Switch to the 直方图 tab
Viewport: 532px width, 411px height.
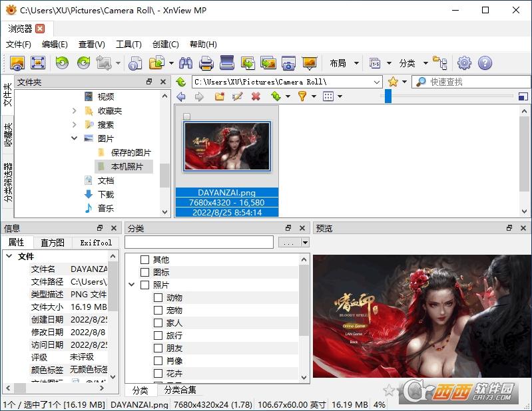tap(53, 243)
